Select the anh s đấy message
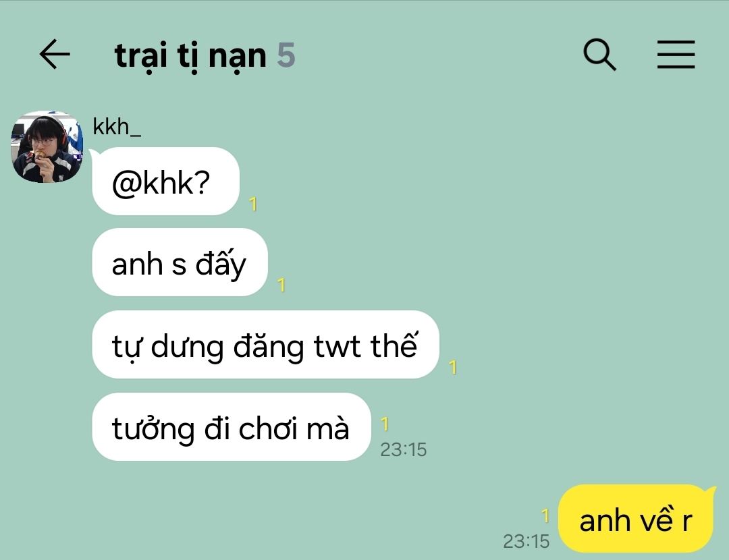Image resolution: width=729 pixels, height=560 pixels. (180, 262)
